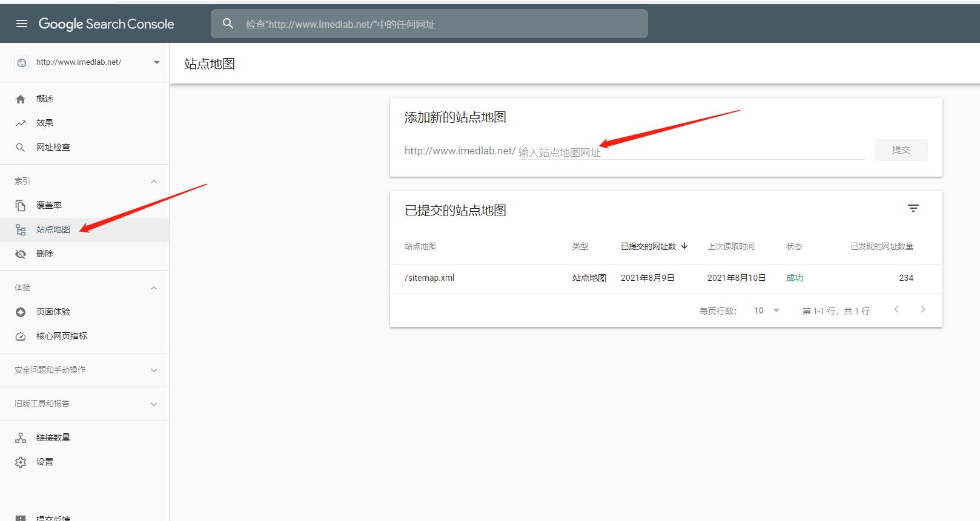Expand the 安全问题和手动操作 section
Screen dimensions: 980x521
click(x=154, y=370)
